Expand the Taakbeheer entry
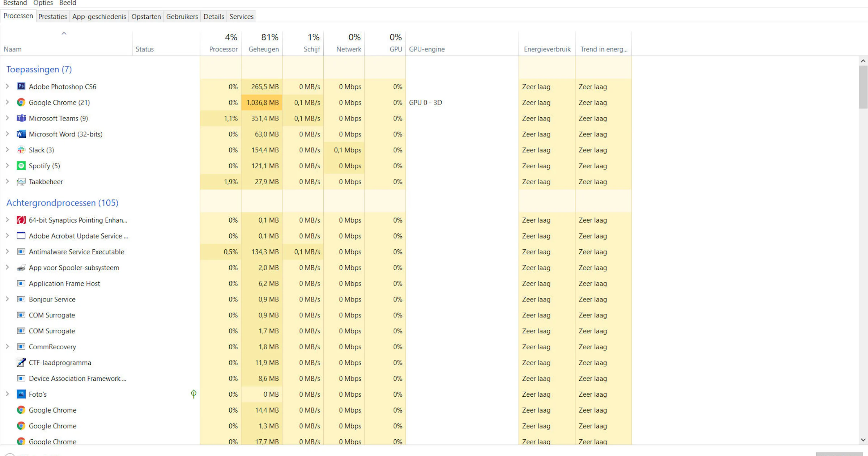The image size is (868, 456). (7, 181)
